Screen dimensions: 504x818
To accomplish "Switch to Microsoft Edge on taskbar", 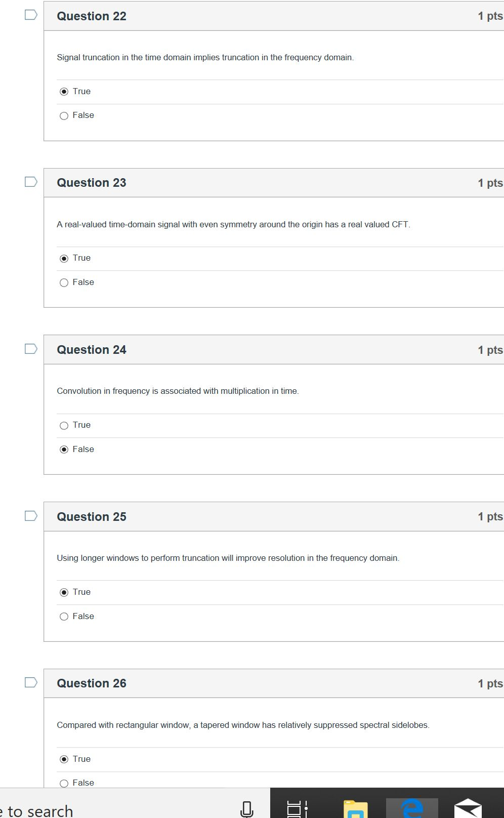I will coord(412,808).
